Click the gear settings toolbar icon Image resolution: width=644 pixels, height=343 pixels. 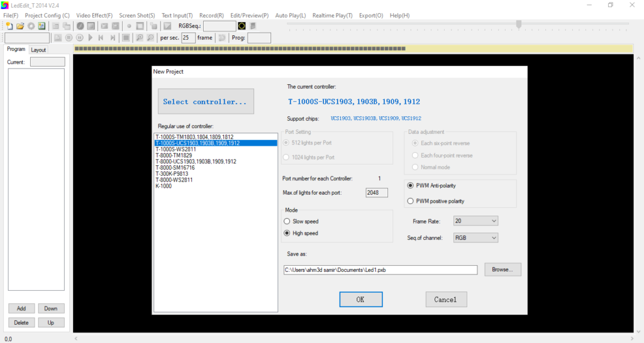point(31,26)
